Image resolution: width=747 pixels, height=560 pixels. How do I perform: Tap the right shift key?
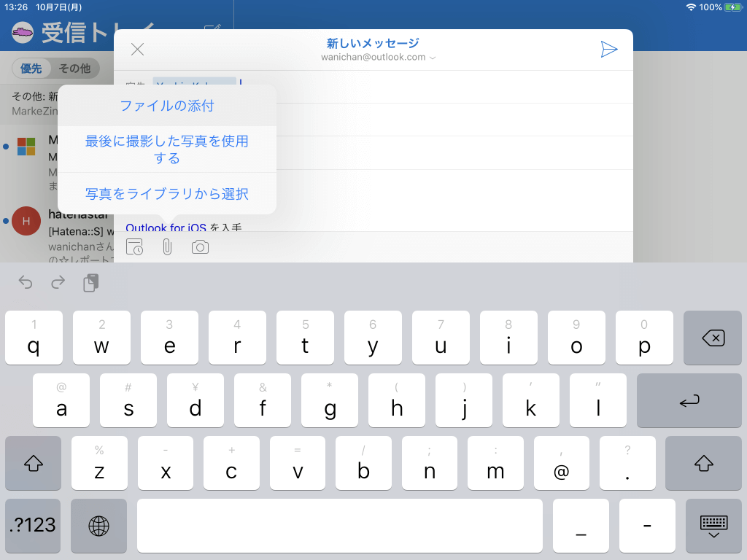click(703, 463)
